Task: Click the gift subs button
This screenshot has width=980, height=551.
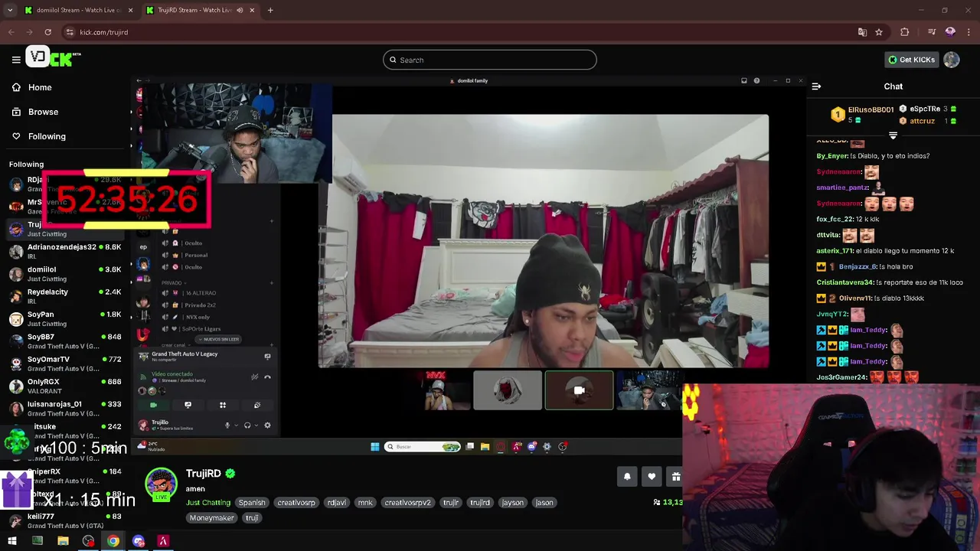Action: click(x=675, y=476)
